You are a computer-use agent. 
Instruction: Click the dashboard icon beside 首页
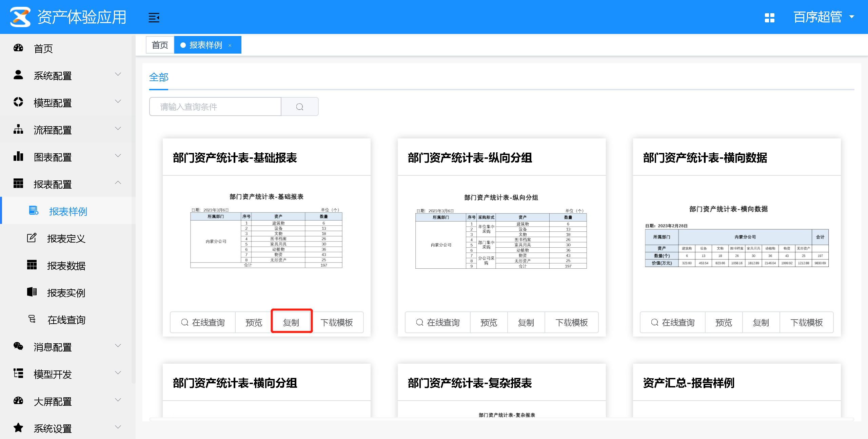pos(18,48)
